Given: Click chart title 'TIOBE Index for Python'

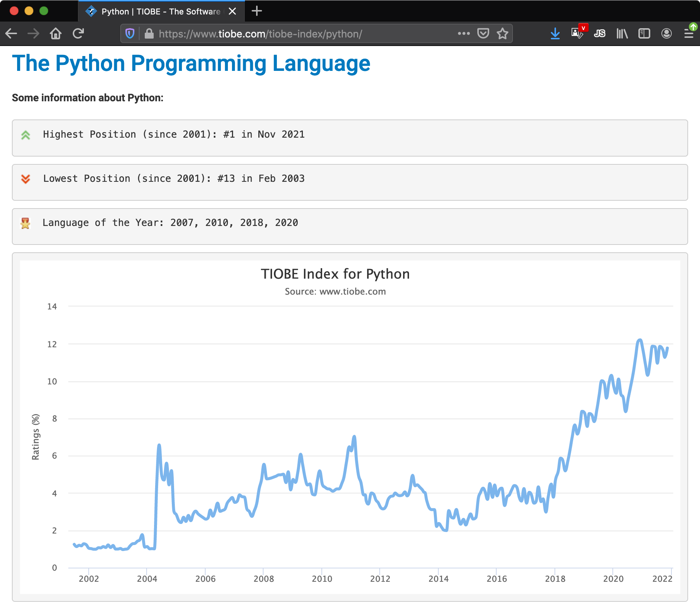Looking at the screenshot, I should coord(335,274).
